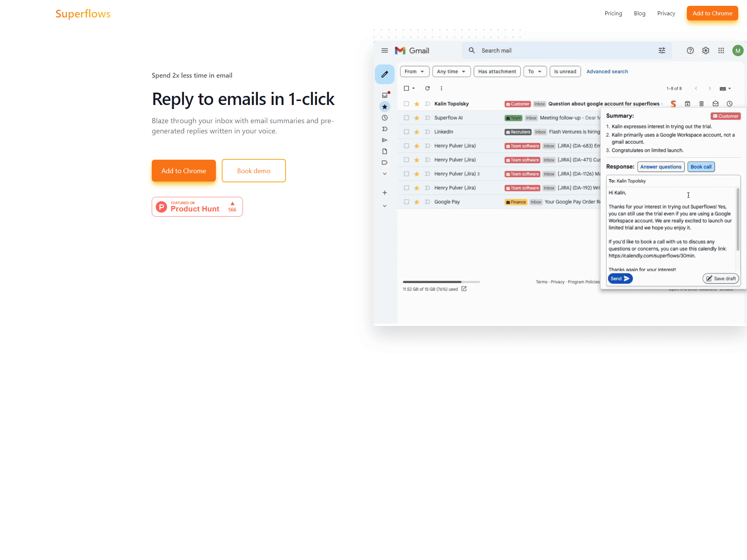The width and height of the screenshot is (747, 560).
Task: Open Google apps grid icon
Action: pyautogui.click(x=721, y=51)
